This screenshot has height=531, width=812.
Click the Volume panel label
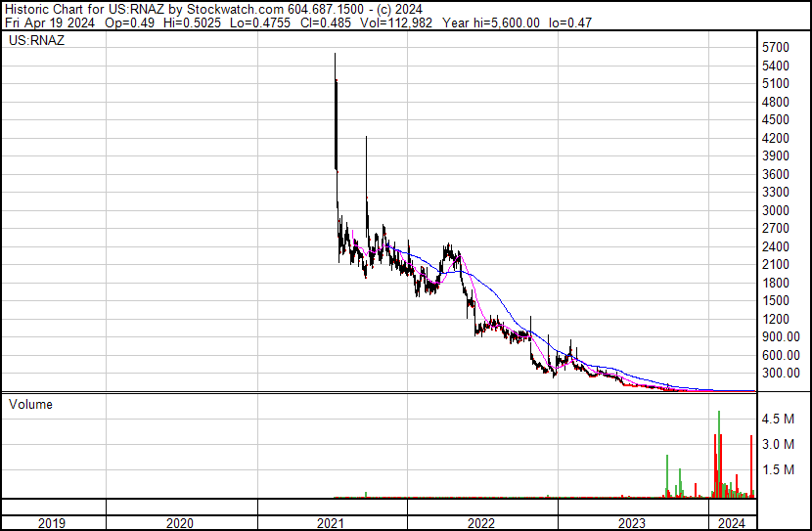pyautogui.click(x=30, y=404)
